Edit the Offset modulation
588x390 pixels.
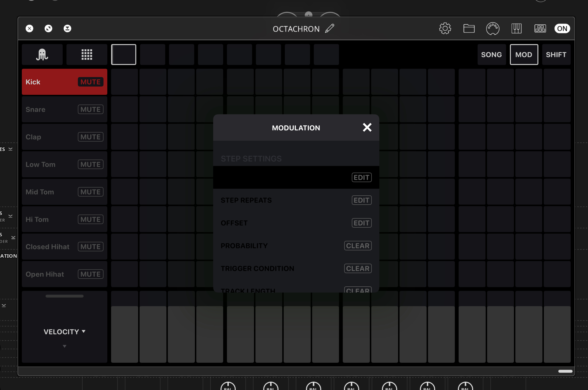[362, 223]
